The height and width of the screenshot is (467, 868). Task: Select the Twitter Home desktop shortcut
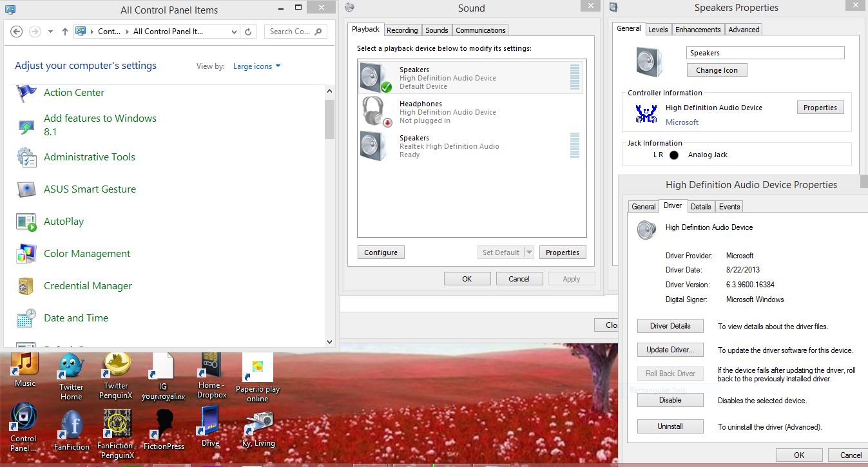click(x=71, y=377)
